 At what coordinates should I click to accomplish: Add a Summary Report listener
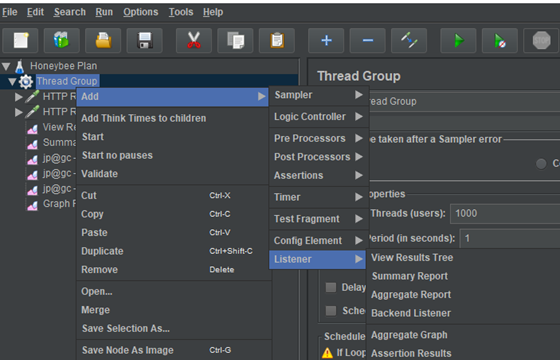463,276
